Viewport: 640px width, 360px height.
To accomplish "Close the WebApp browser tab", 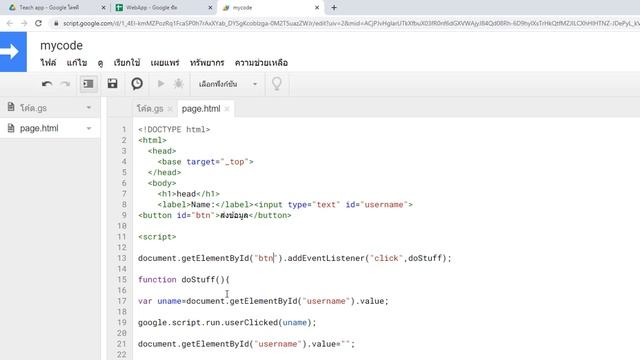I will click(210, 7).
